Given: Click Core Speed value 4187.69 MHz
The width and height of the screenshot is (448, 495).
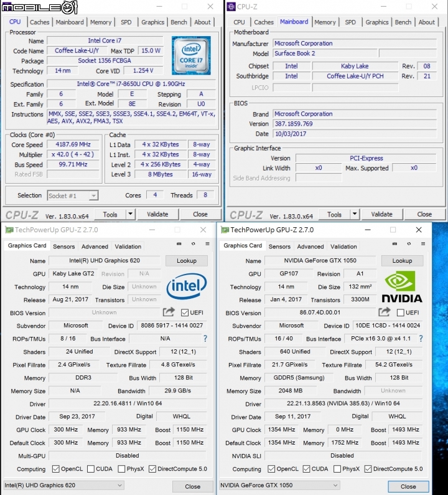Looking at the screenshot, I should click(x=73, y=144).
